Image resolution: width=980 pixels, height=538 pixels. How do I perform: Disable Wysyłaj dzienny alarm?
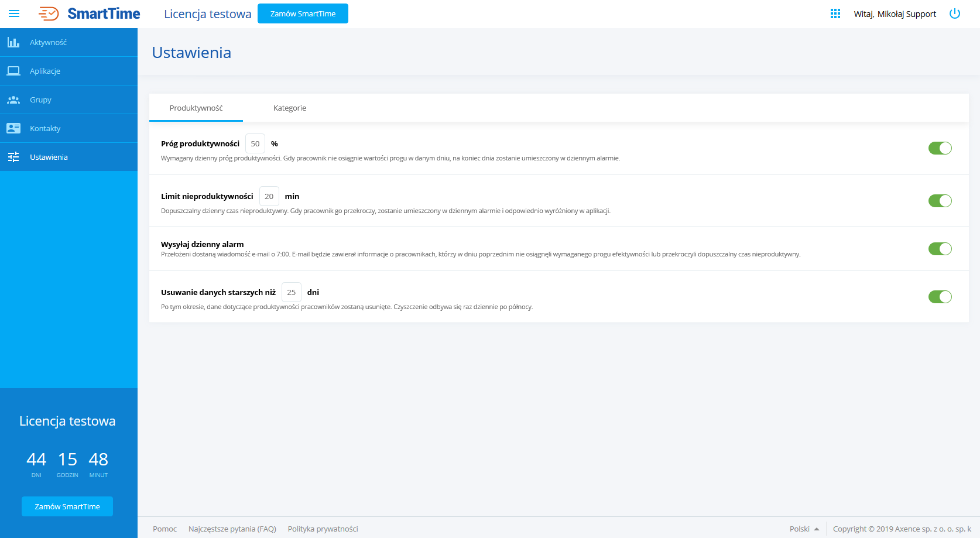click(940, 248)
